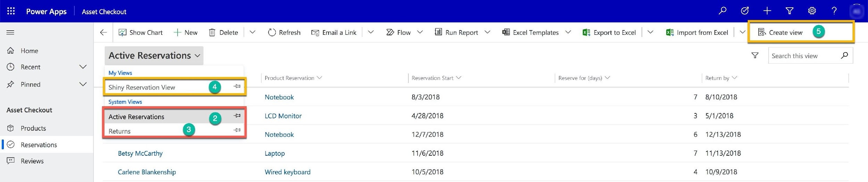Open advanced find funnel in header
868x182 pixels.
pos(790,11)
